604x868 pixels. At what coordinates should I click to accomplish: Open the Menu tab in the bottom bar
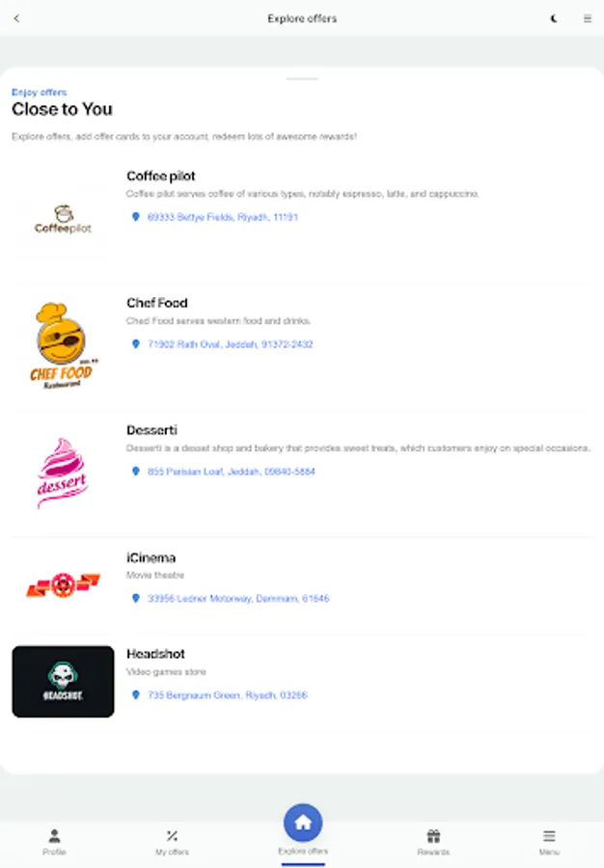[x=549, y=842]
